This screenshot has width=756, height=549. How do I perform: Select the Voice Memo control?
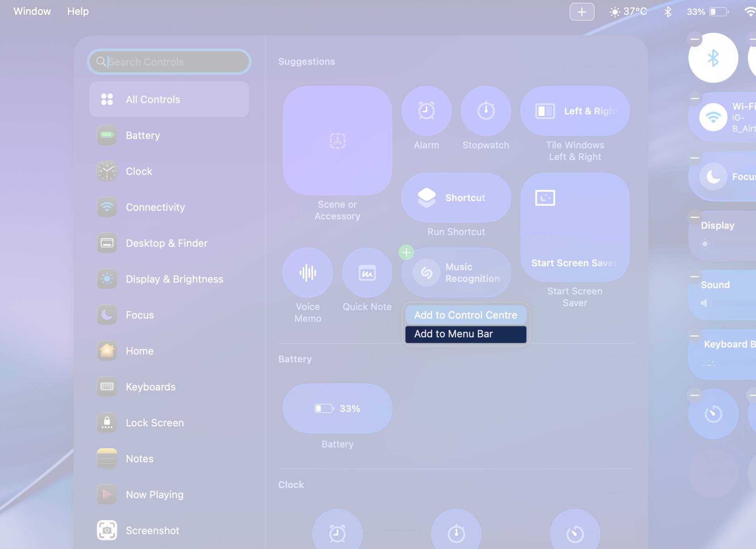pos(308,273)
